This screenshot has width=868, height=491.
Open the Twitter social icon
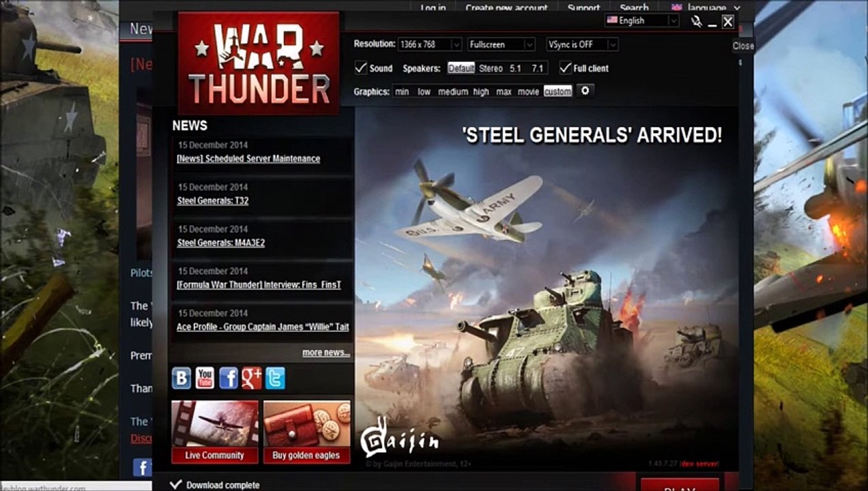pyautogui.click(x=275, y=378)
